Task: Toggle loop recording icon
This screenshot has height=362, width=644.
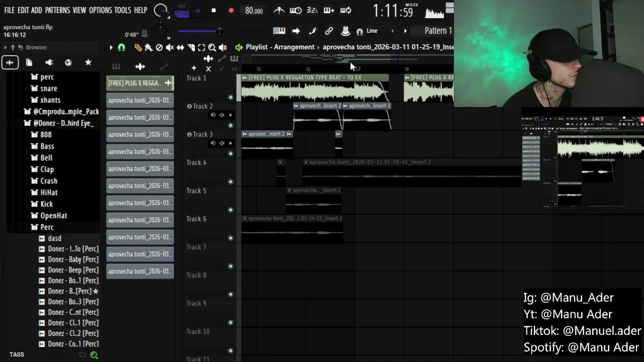Action: pyautogui.click(x=346, y=10)
